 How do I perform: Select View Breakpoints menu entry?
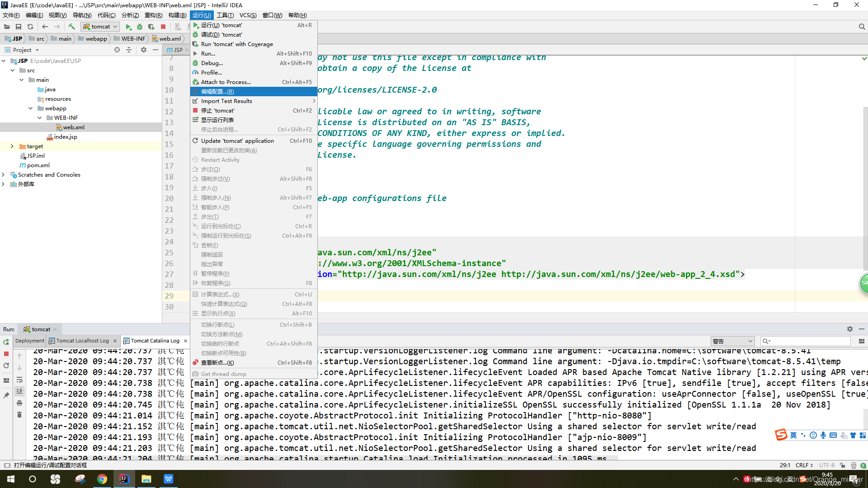tap(254, 363)
